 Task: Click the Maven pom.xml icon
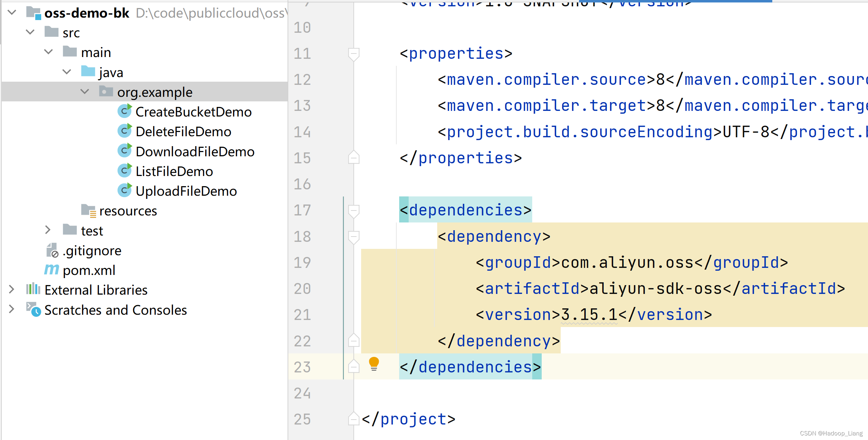(52, 270)
